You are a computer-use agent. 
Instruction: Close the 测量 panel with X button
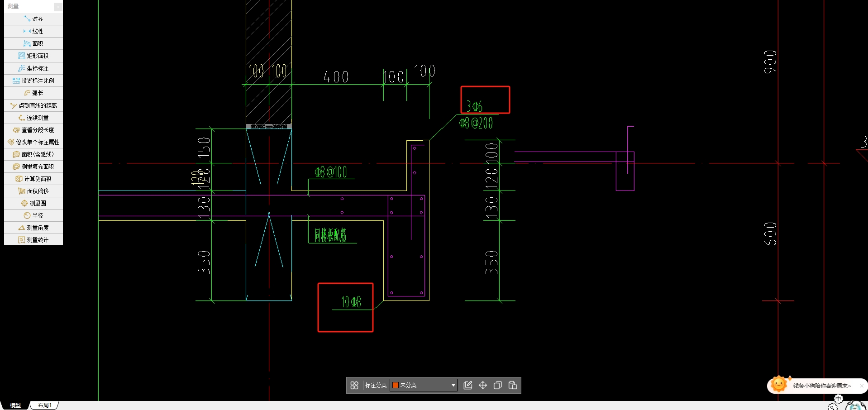(x=58, y=6)
